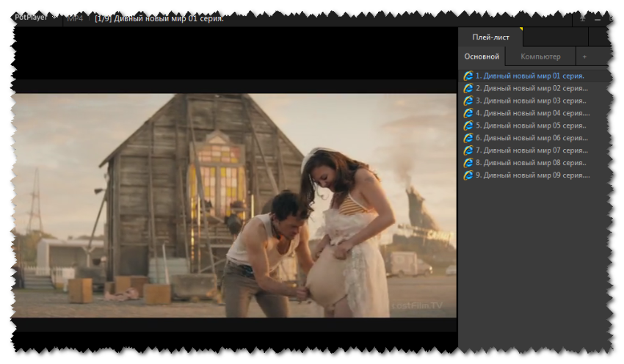Open the Плей-лист panel tab
624x364 pixels.
490,37
